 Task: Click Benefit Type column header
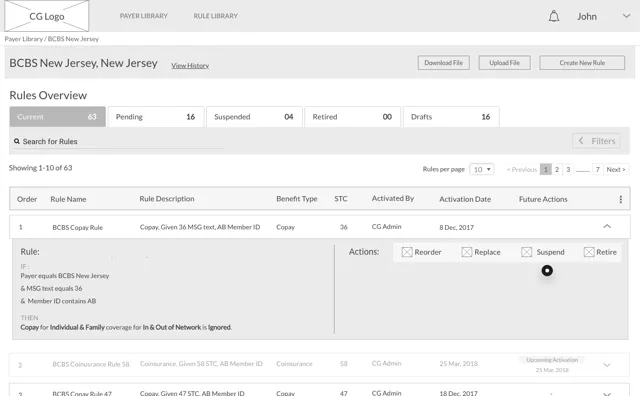pyautogui.click(x=297, y=199)
